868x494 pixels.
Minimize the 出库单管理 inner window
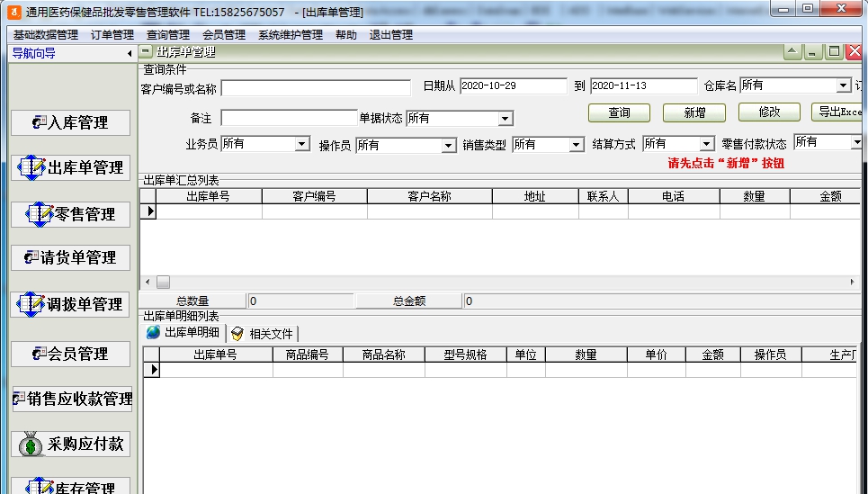click(x=812, y=52)
